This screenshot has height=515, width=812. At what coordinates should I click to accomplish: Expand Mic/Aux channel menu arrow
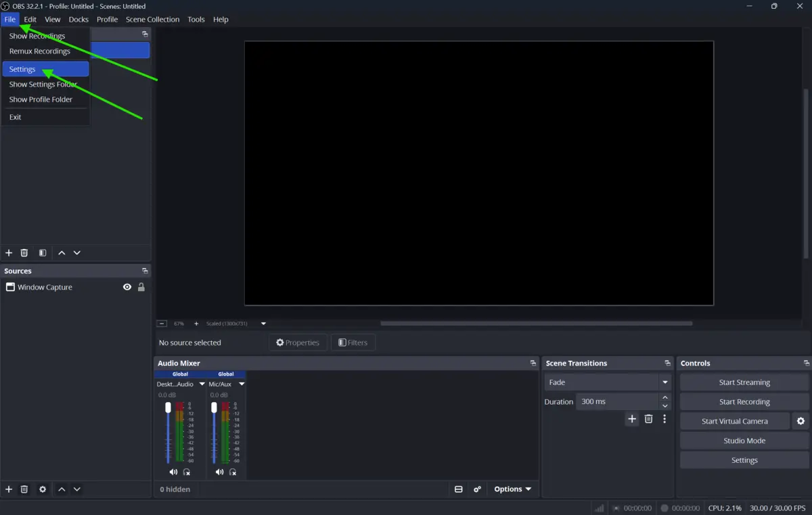coord(242,384)
